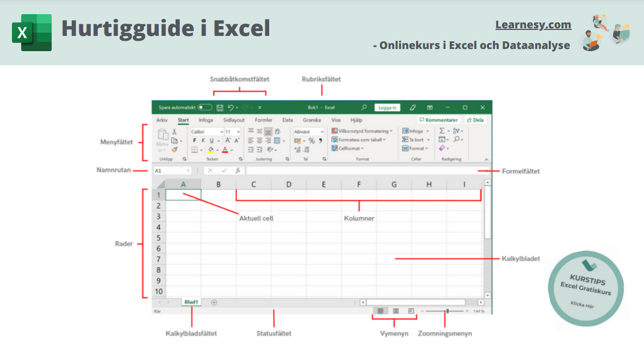Viewport: 644px width, 345px height.
Task: Toggle 'Spara automatiskt' autosave switch
Action: (205, 108)
